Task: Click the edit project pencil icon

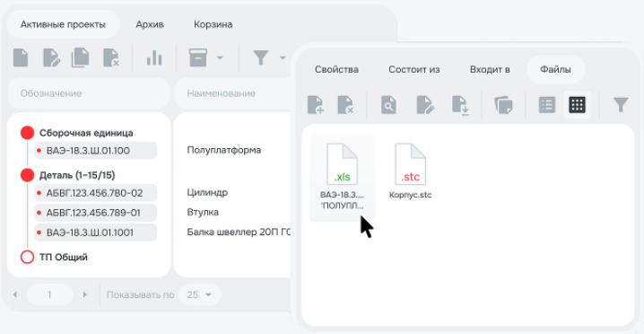Action: point(52,57)
